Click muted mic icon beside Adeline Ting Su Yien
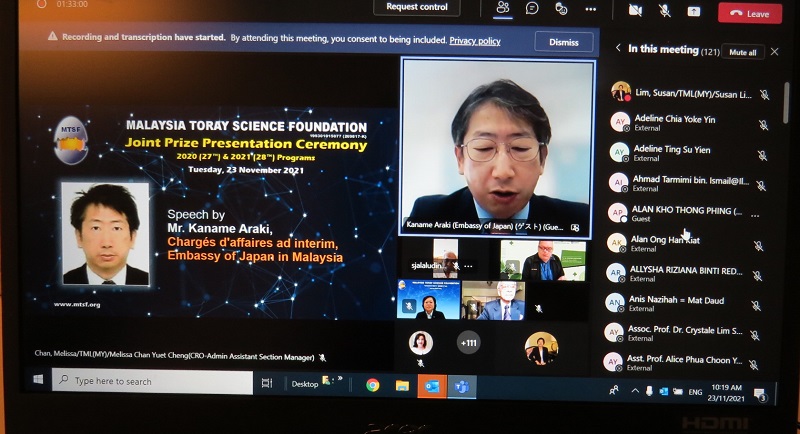The image size is (800, 434). pyautogui.click(x=762, y=156)
